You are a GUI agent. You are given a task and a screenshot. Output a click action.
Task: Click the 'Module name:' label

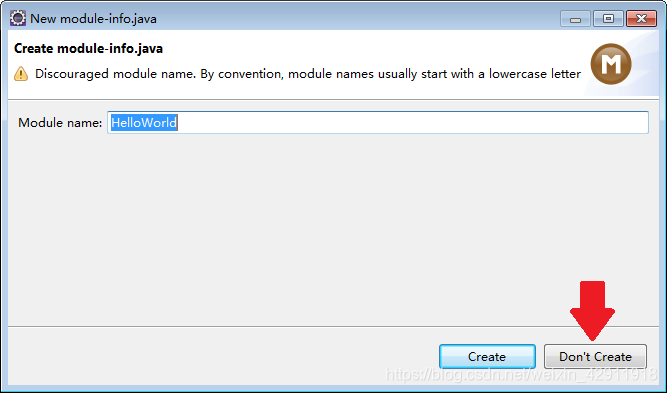click(60, 123)
